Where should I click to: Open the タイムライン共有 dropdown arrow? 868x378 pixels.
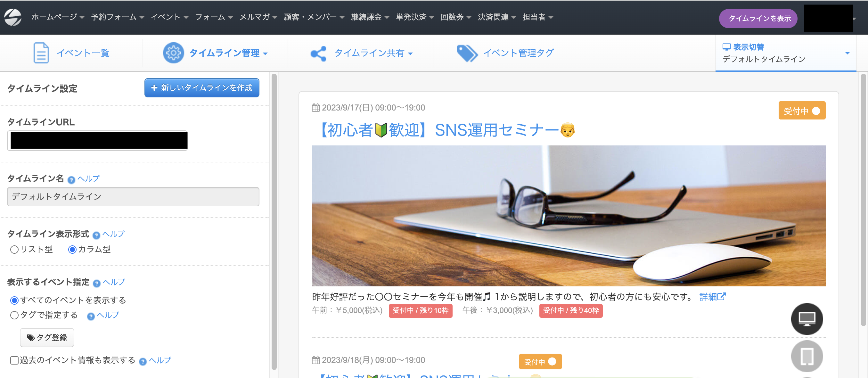[x=410, y=54]
